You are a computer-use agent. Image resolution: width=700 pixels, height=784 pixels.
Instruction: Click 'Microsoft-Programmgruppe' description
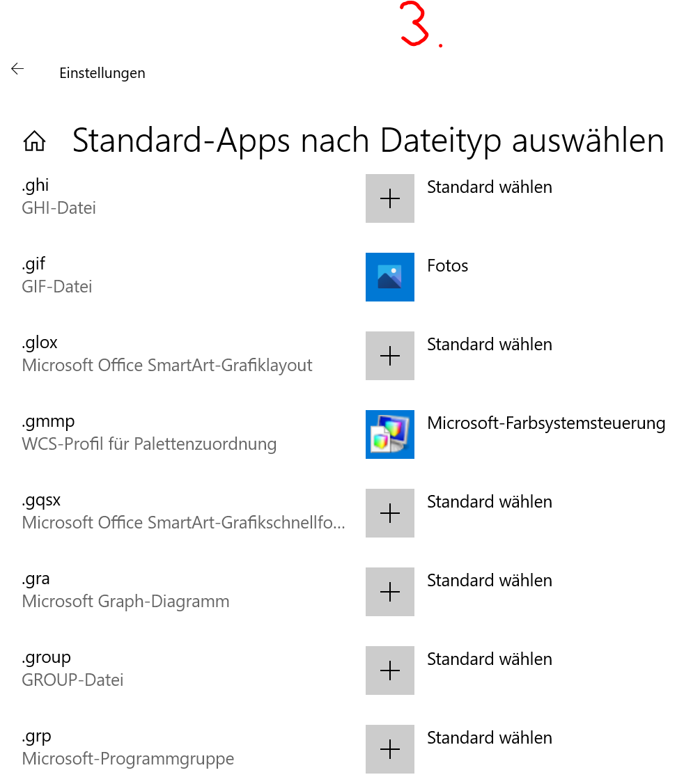[x=128, y=759]
